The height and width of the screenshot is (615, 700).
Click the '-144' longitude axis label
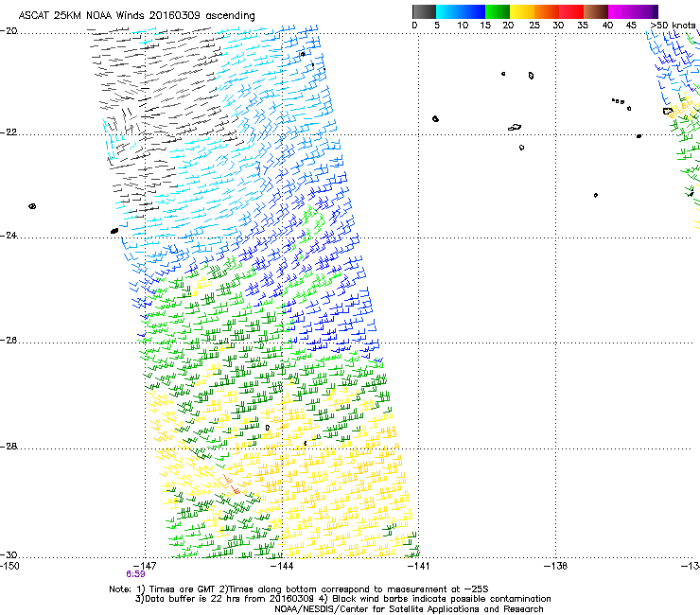point(282,566)
